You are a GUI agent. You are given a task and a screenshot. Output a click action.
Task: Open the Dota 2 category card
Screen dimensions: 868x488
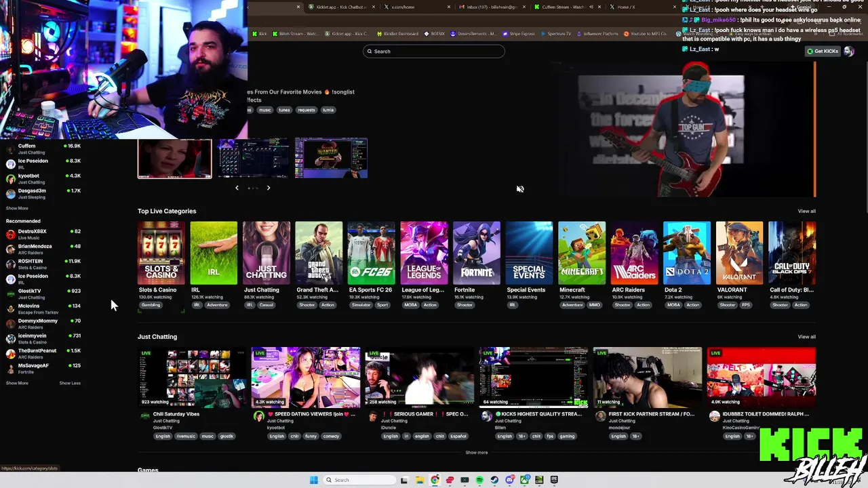click(687, 253)
